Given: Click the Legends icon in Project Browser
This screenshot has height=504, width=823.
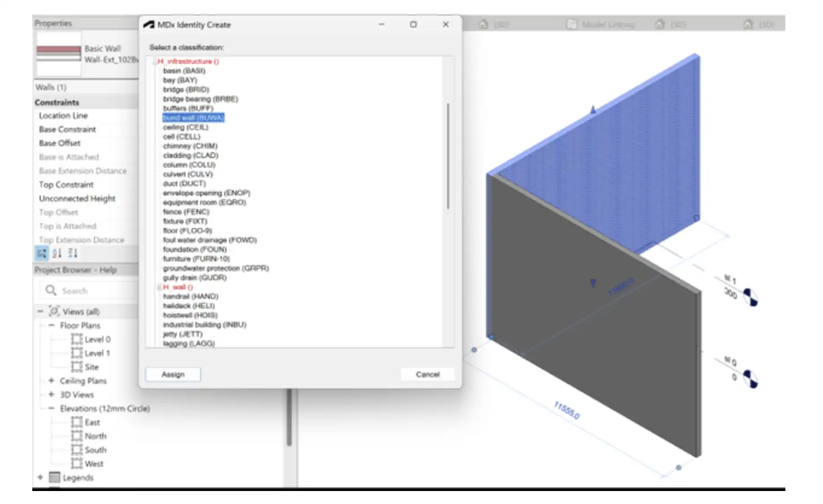Looking at the screenshot, I should 54,478.
